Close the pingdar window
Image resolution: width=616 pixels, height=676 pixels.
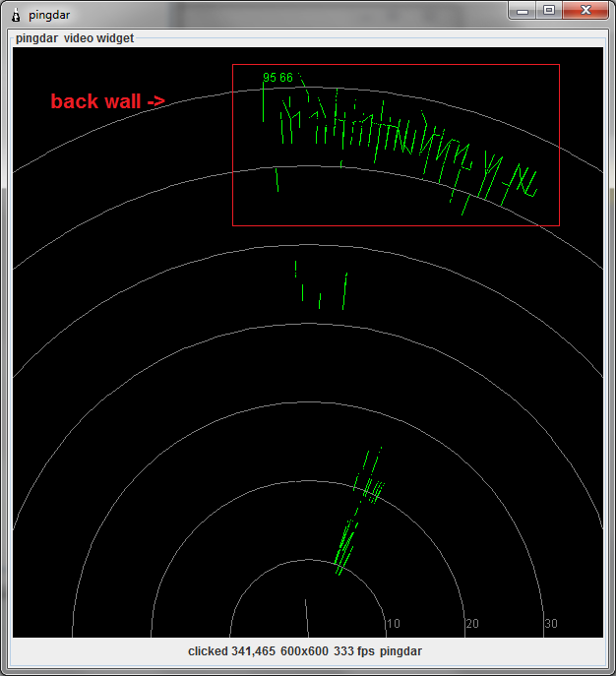pyautogui.click(x=585, y=11)
